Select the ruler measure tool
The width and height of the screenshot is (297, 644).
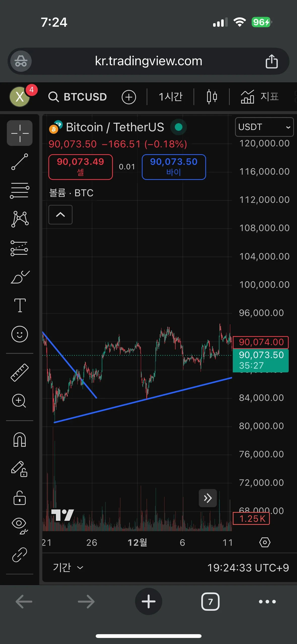(20, 372)
